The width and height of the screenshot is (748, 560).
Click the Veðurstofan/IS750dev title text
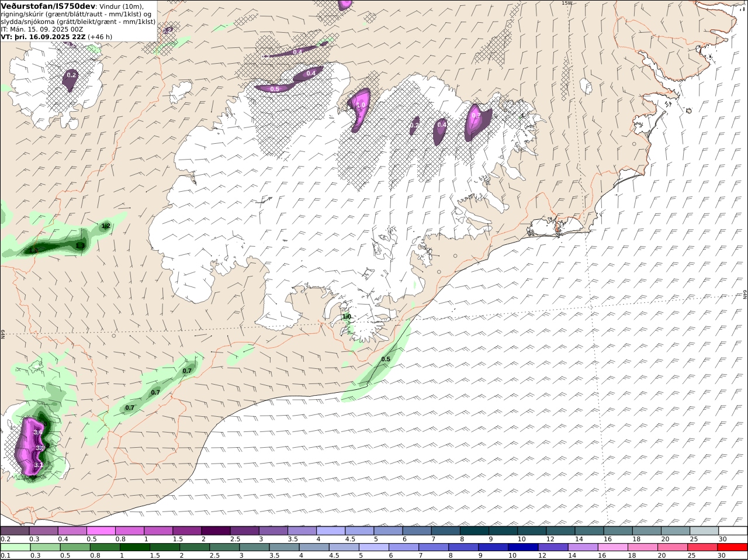click(48, 6)
